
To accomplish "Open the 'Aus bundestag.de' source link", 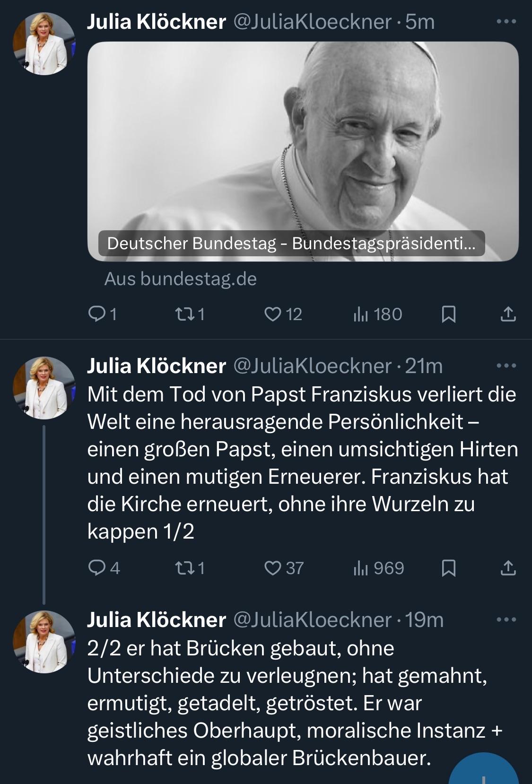I will (x=181, y=279).
